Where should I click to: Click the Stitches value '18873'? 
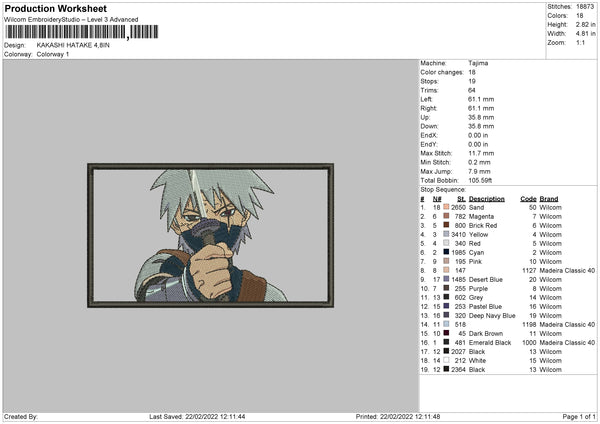pyautogui.click(x=585, y=7)
